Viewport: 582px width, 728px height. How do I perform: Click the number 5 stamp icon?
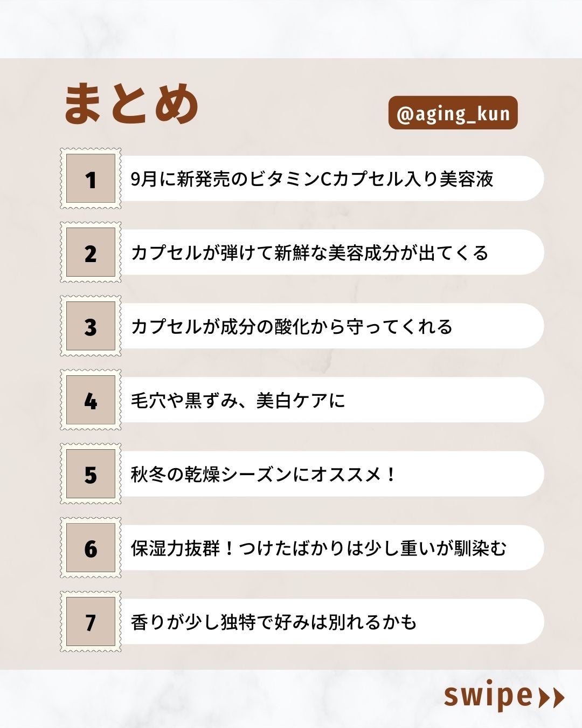click(x=91, y=475)
